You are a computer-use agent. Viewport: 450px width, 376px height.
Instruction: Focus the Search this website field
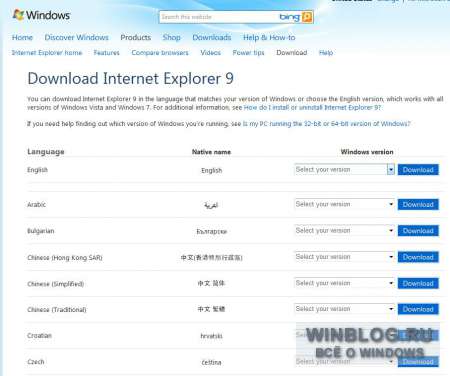coord(218,17)
